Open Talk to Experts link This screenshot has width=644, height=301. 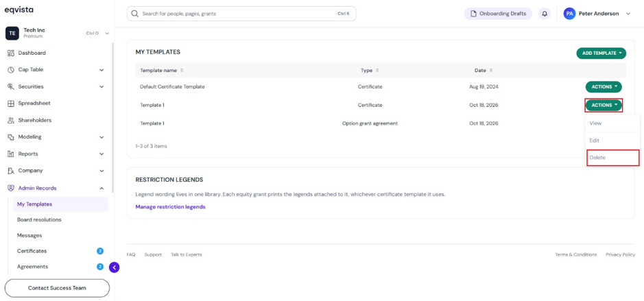[x=187, y=254]
